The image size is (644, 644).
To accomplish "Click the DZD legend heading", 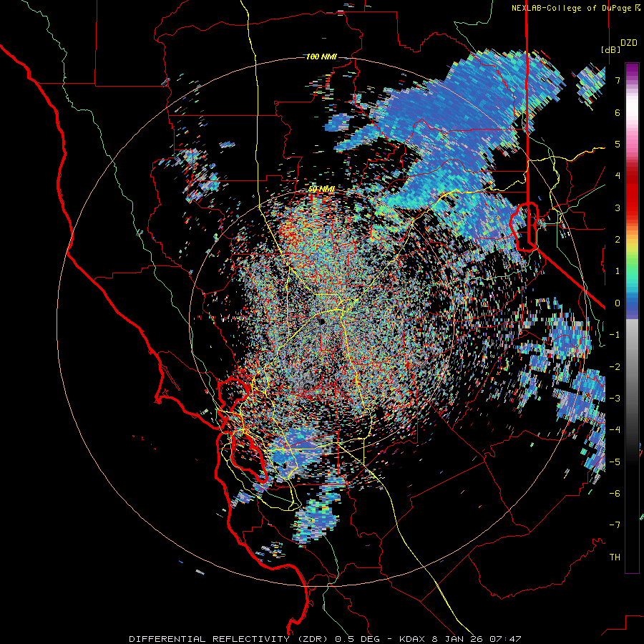I will pyautogui.click(x=628, y=43).
